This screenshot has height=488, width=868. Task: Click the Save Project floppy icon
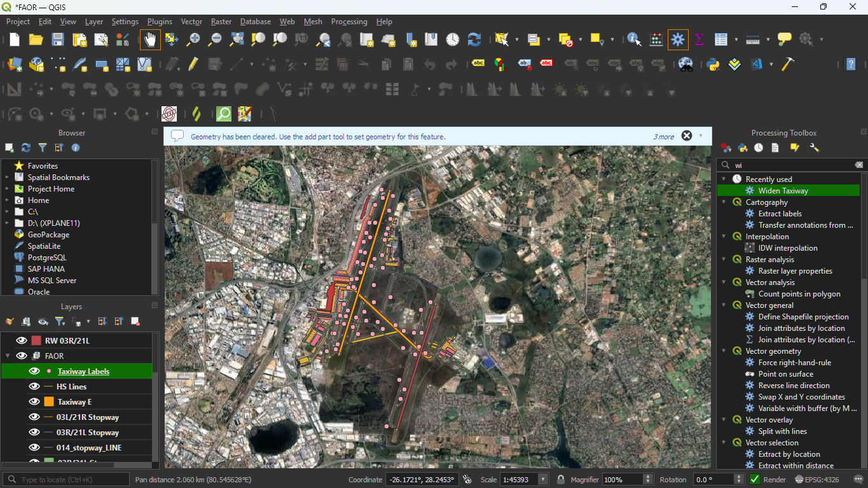pos(58,39)
